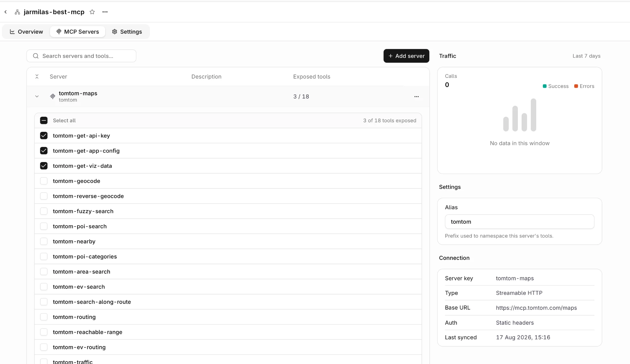Check the tomtom-reachable-range checkbox

(44, 332)
